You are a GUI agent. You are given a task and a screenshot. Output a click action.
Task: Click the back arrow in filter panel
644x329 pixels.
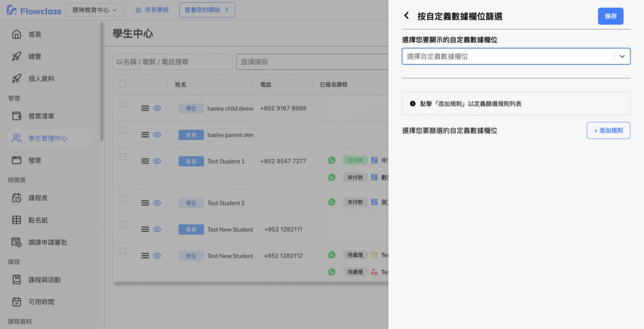pos(407,16)
